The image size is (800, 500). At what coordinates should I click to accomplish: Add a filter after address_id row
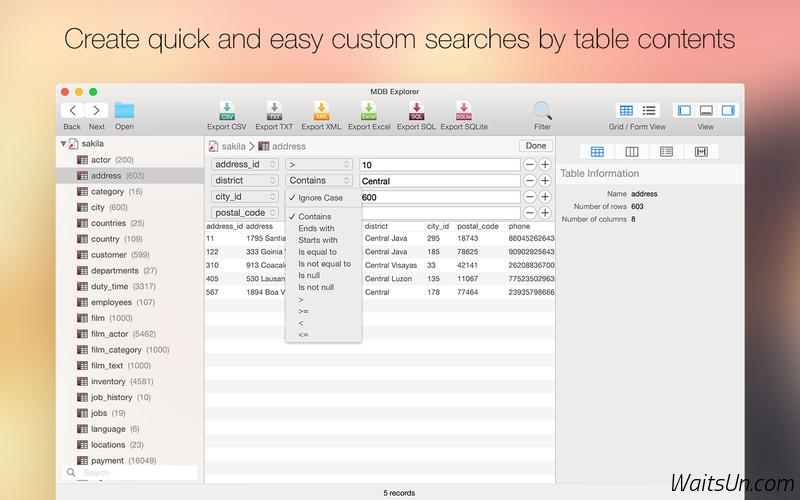[x=545, y=164]
